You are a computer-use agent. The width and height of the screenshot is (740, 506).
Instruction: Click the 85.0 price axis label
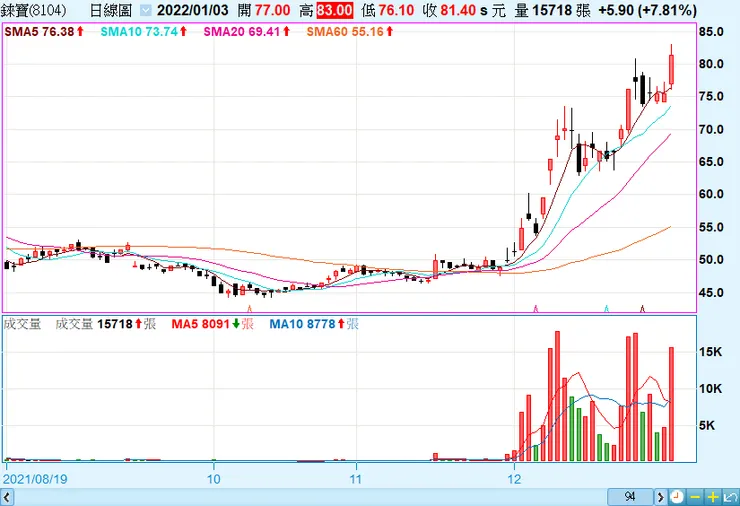(x=711, y=32)
